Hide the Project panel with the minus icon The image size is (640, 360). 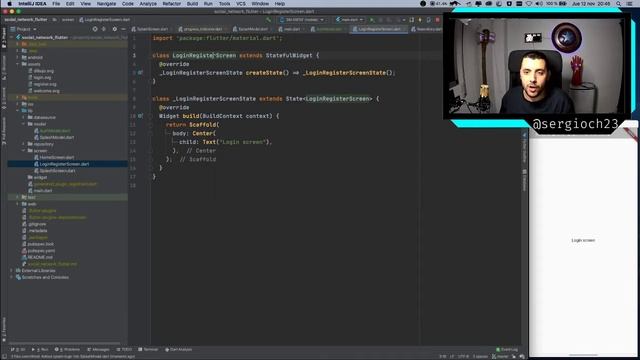coord(123,29)
